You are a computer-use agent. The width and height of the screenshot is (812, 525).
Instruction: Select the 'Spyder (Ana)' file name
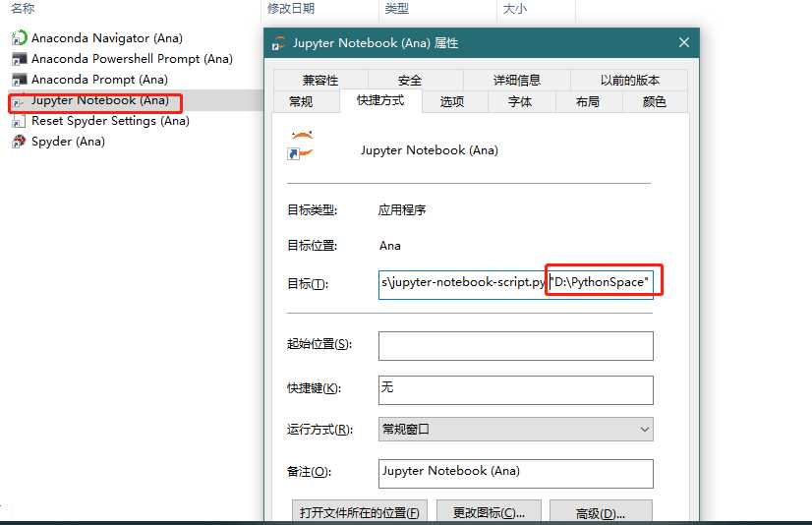coord(69,142)
